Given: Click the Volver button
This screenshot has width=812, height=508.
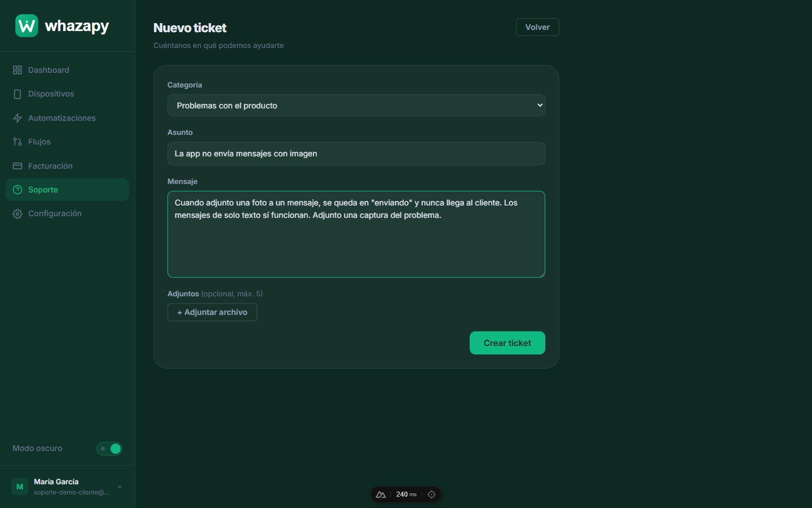Looking at the screenshot, I should point(537,27).
